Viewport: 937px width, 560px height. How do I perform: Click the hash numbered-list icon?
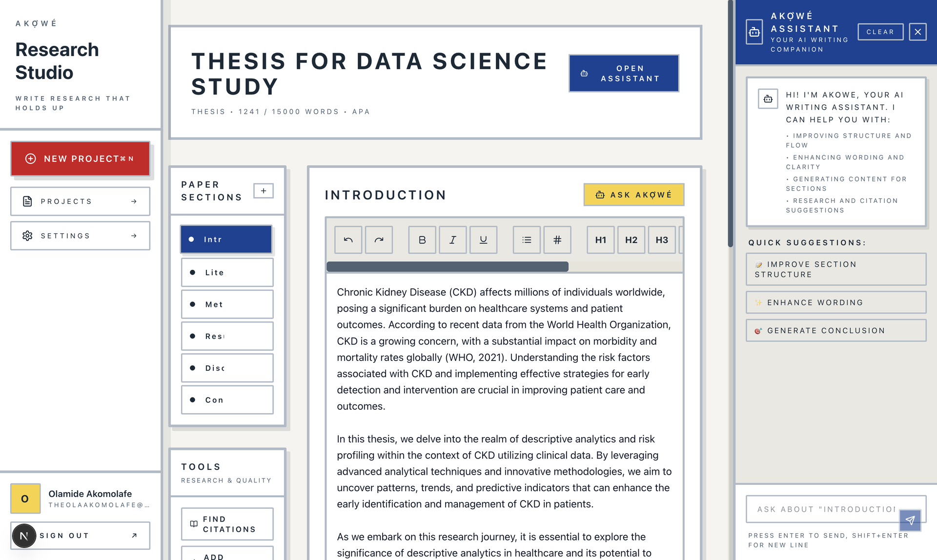coord(557,240)
